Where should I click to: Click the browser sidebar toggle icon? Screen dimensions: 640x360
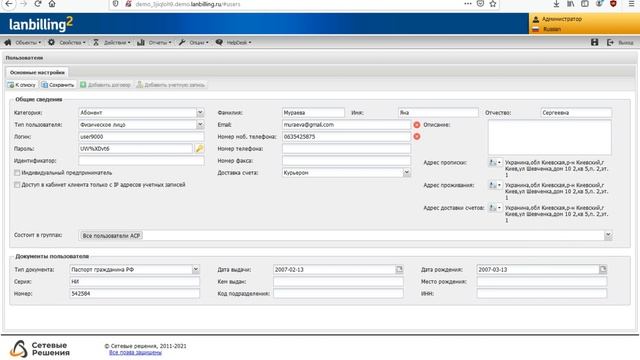coord(585,4)
